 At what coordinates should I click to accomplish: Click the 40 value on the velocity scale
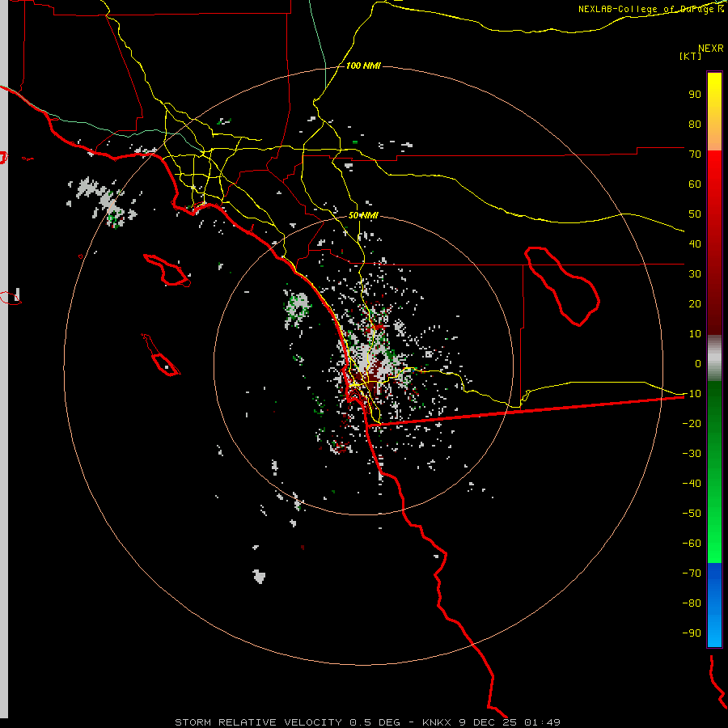(695, 244)
